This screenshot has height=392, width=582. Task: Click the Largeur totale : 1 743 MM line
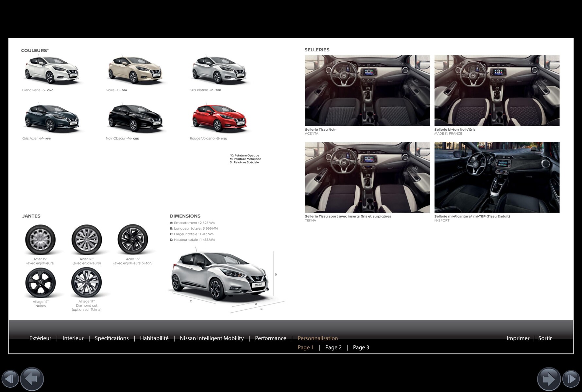point(192,234)
